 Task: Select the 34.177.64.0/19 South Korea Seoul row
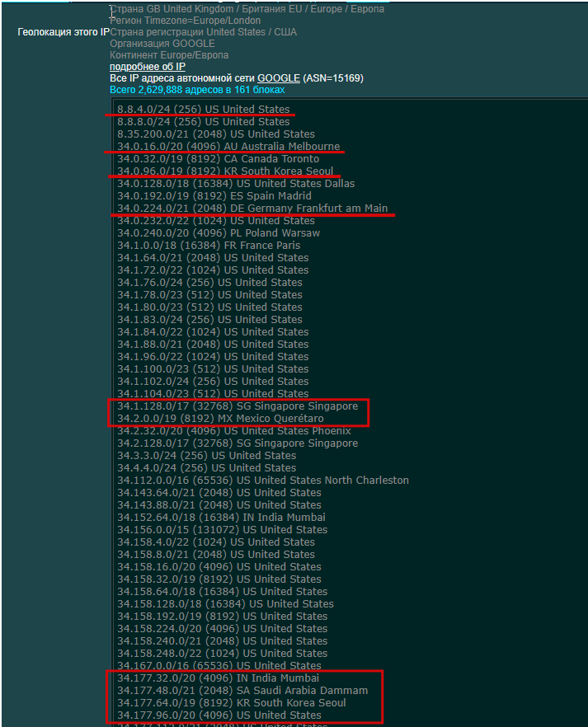coord(232,703)
